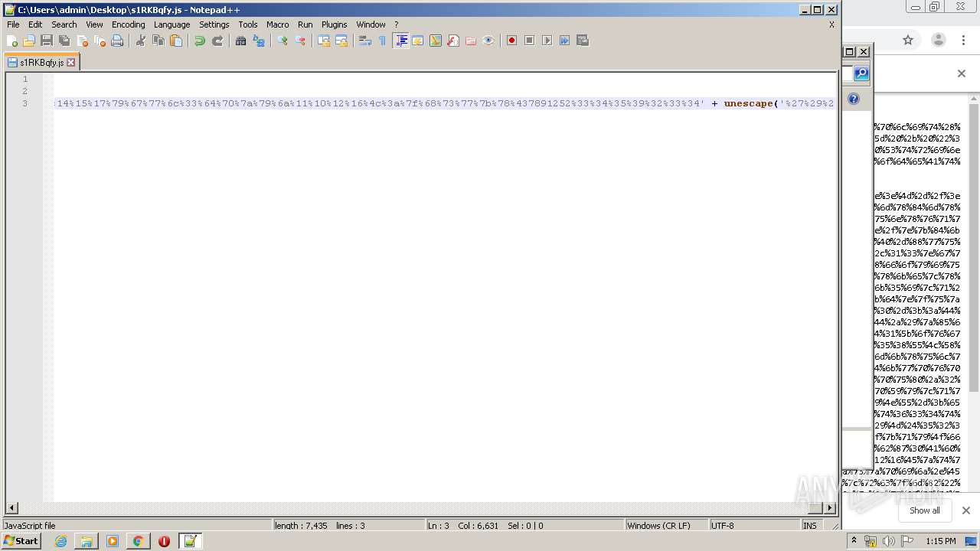The height and width of the screenshot is (551, 980).
Task: Click the Zoom Out toolbar icon
Action: [x=300, y=41]
